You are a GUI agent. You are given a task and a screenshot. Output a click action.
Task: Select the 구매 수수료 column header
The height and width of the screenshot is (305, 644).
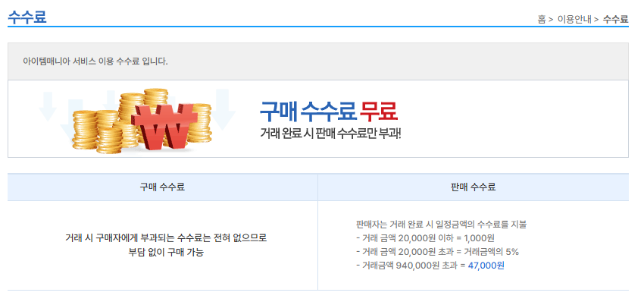point(162,187)
